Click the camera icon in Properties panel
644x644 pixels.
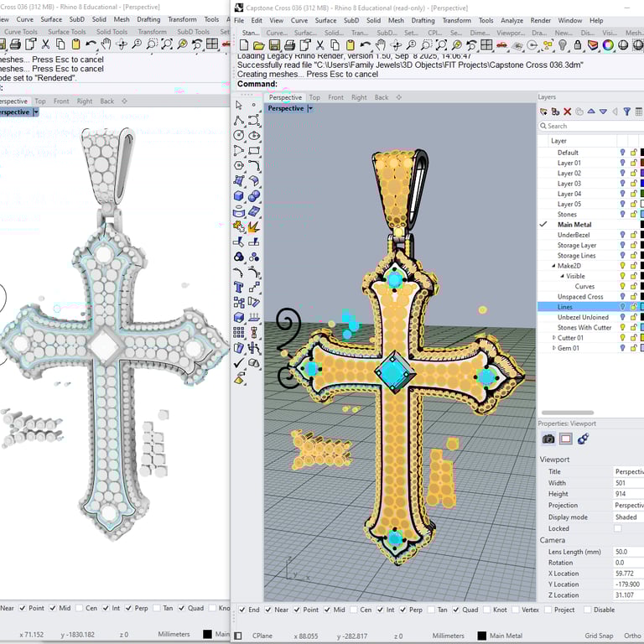tap(548, 439)
